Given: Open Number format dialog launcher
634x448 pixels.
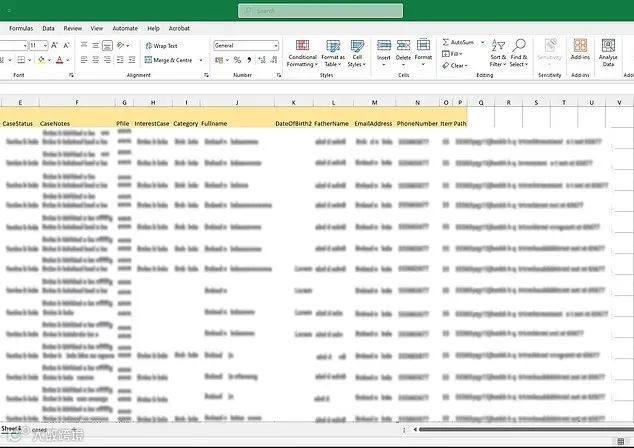Looking at the screenshot, I should point(279,75).
